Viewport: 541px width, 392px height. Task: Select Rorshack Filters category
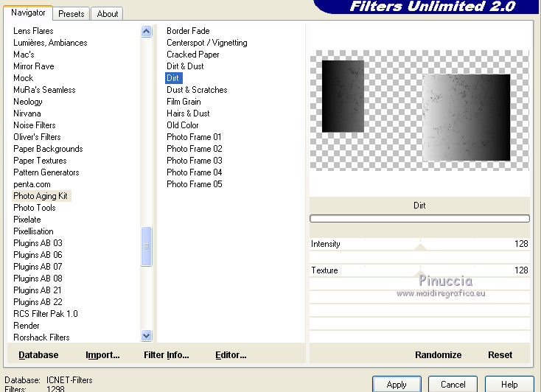42,337
